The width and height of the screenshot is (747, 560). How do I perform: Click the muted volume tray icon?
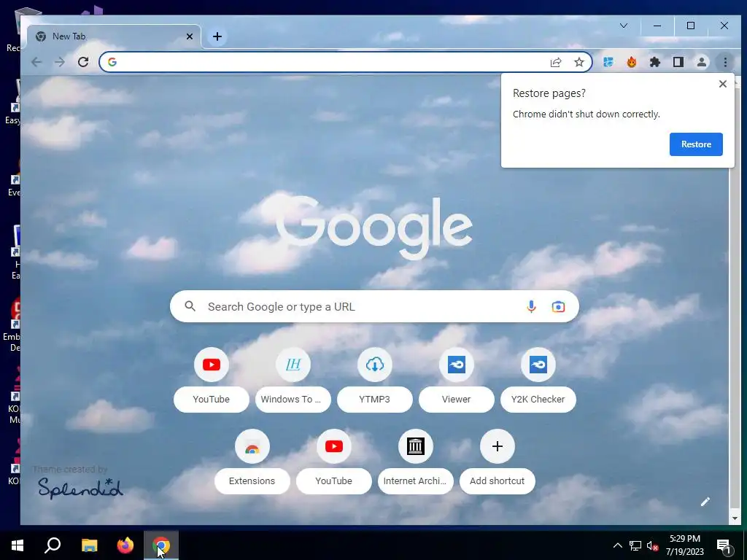[652, 545]
